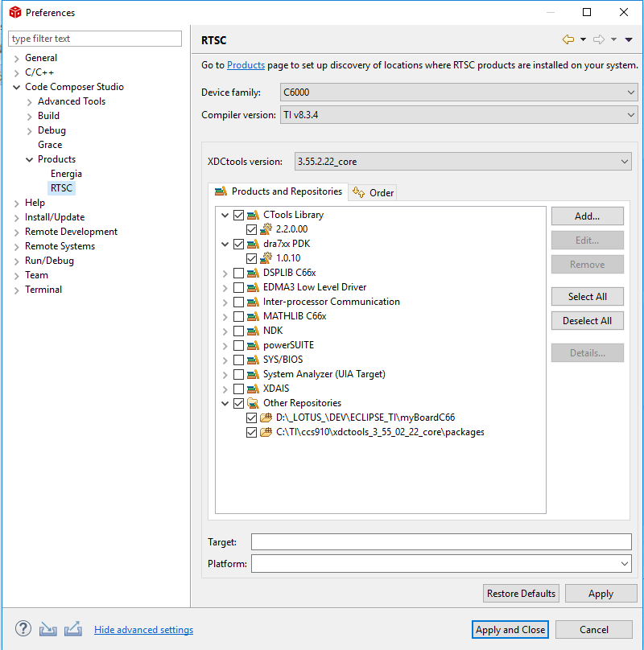This screenshot has height=650, width=644.
Task: Click the dra7xx PDK product icon
Action: tap(253, 245)
